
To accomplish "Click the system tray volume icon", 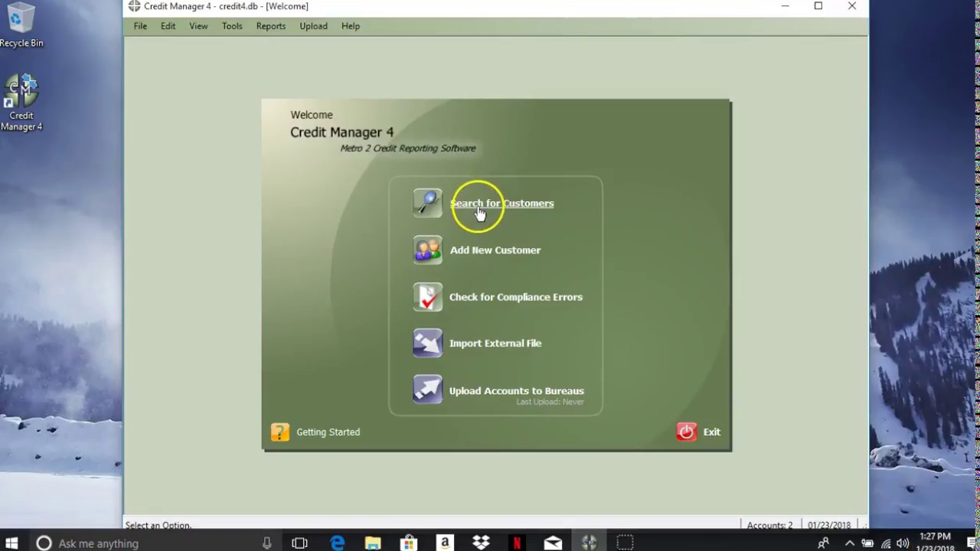I will pyautogui.click(x=903, y=543).
